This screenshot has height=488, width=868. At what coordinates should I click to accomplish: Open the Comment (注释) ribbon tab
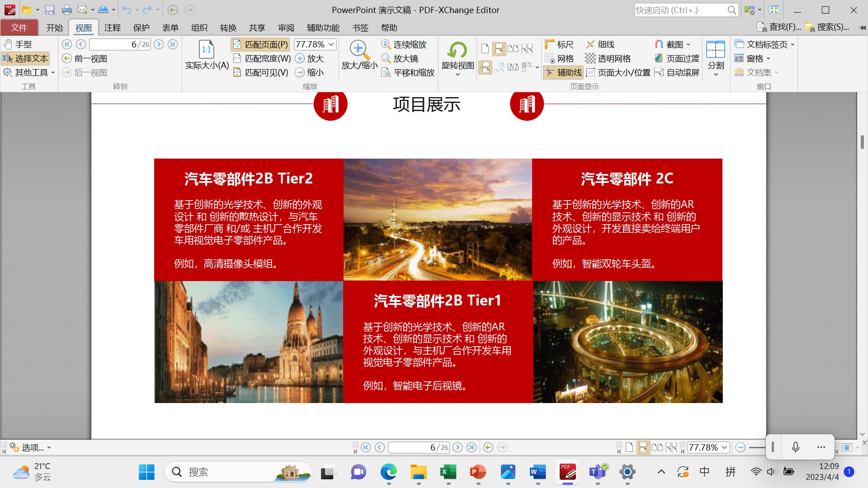pos(112,28)
